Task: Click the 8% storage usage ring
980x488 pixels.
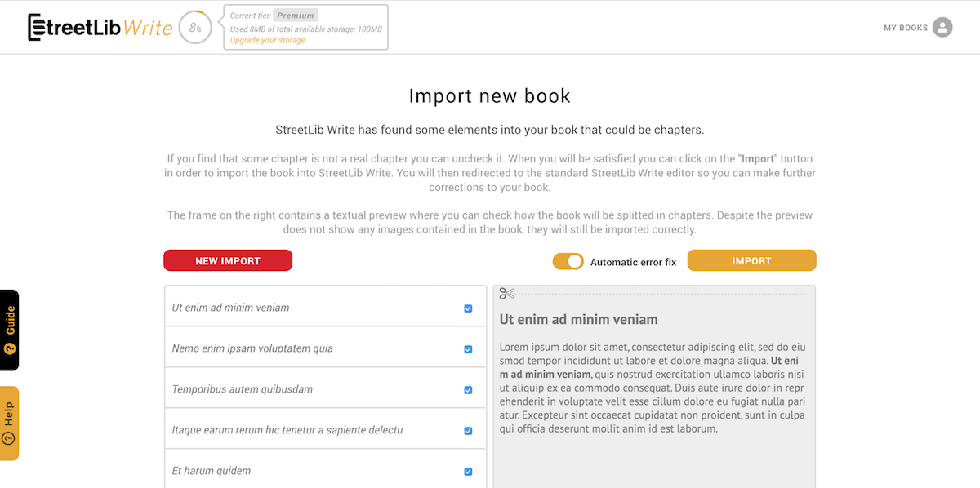Action: (194, 27)
